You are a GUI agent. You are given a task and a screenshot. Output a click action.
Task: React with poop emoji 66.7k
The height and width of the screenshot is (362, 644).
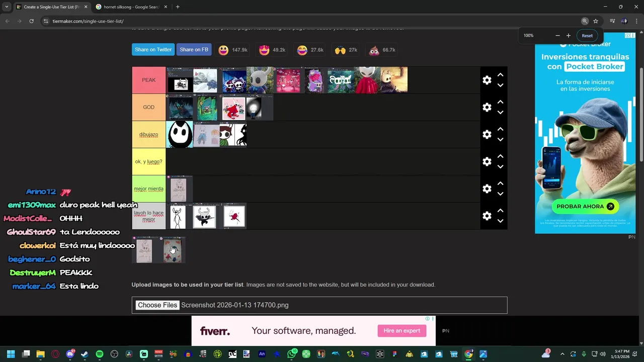pyautogui.click(x=382, y=50)
